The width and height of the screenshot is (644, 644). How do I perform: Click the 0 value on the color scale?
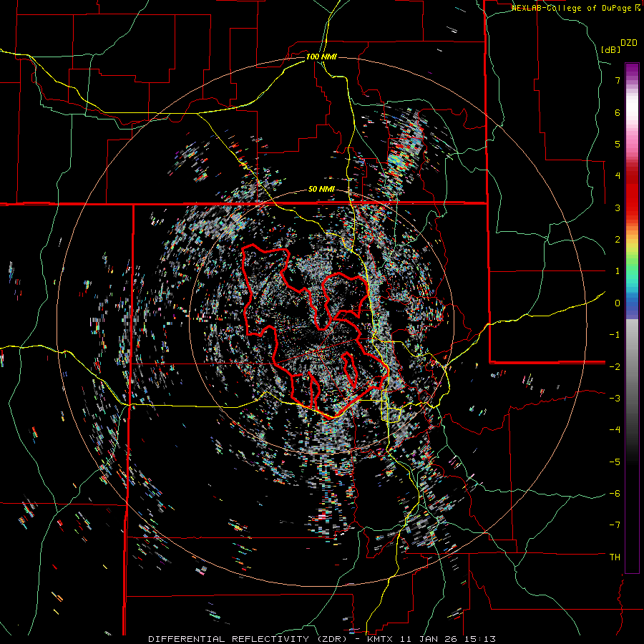point(618,303)
